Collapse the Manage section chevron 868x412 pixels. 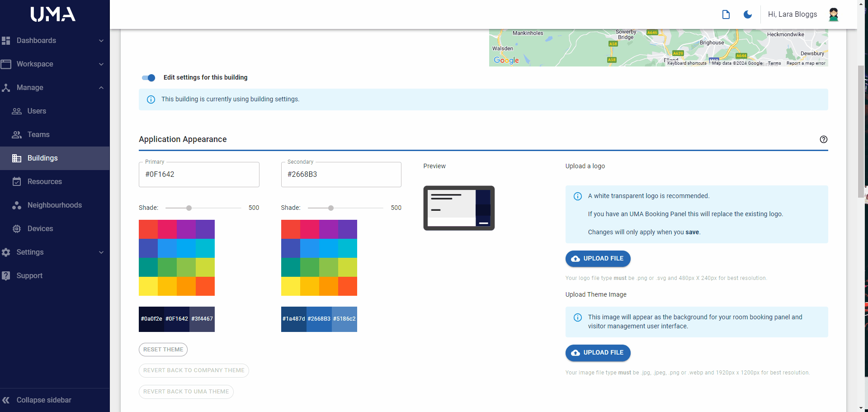tap(101, 88)
